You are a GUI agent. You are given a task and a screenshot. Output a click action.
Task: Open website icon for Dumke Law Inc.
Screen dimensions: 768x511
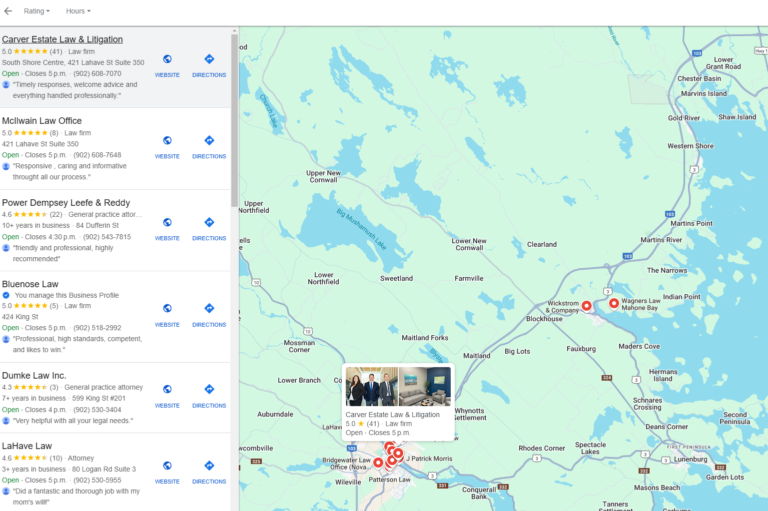pyautogui.click(x=167, y=389)
